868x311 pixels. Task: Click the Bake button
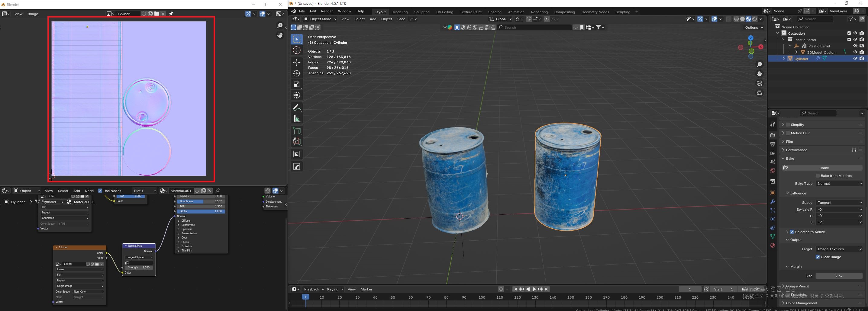coord(824,168)
